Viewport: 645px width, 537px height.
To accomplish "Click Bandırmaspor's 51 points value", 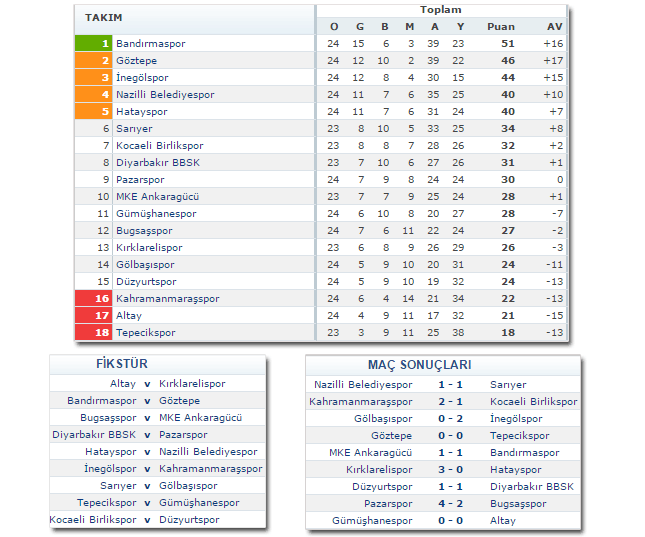I will click(x=507, y=44).
